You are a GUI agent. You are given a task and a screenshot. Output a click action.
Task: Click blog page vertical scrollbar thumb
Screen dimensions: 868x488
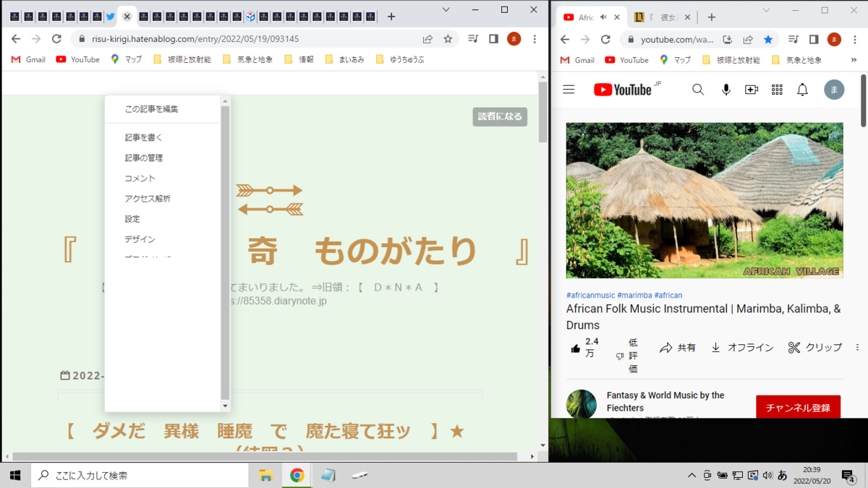point(543,112)
